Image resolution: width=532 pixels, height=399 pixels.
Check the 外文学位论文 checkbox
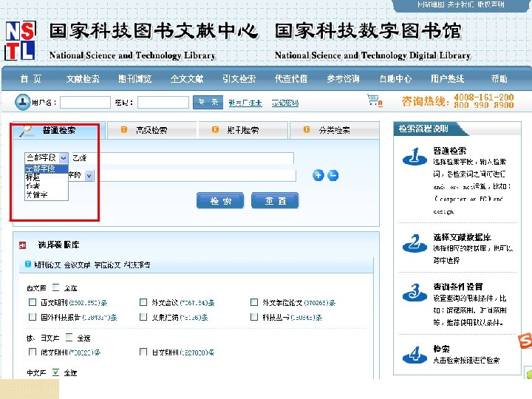tap(254, 302)
